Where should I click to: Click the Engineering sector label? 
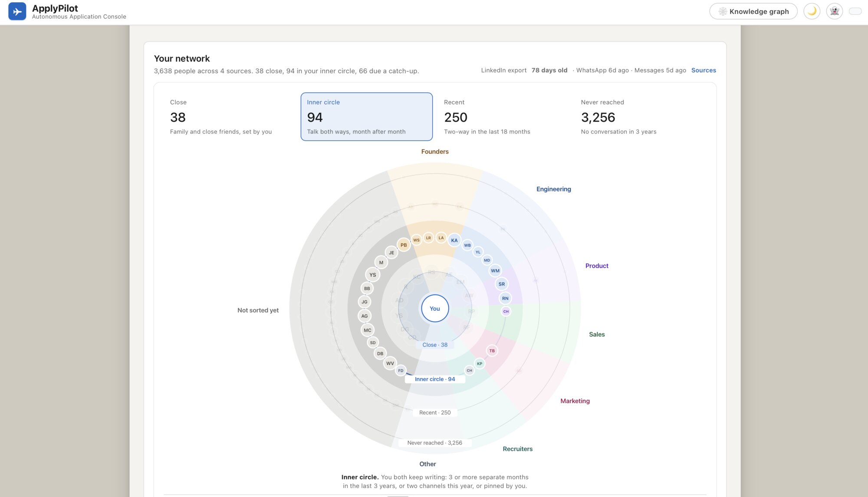pos(554,189)
